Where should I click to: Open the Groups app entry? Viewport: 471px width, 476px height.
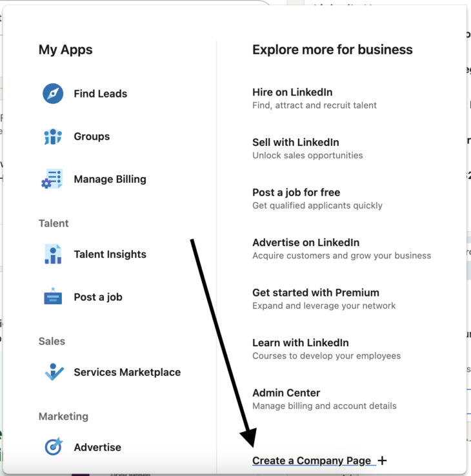[x=92, y=136]
